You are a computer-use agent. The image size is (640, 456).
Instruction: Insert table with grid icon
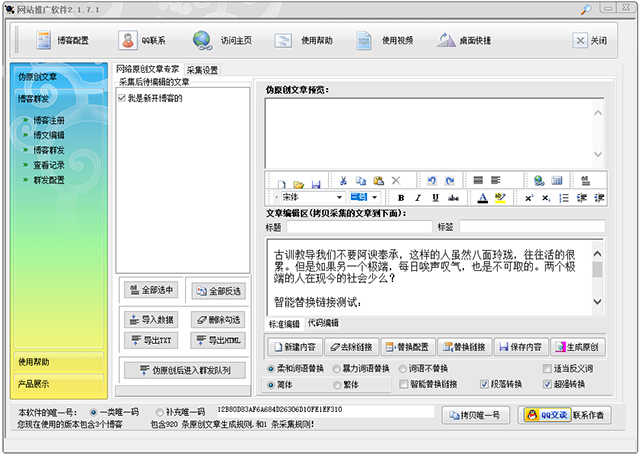(x=557, y=180)
